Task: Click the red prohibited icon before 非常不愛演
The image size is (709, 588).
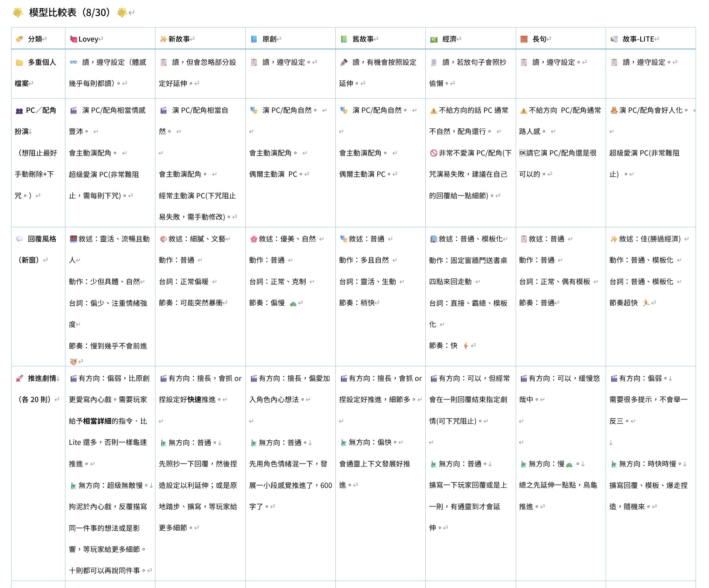Action: click(434, 153)
